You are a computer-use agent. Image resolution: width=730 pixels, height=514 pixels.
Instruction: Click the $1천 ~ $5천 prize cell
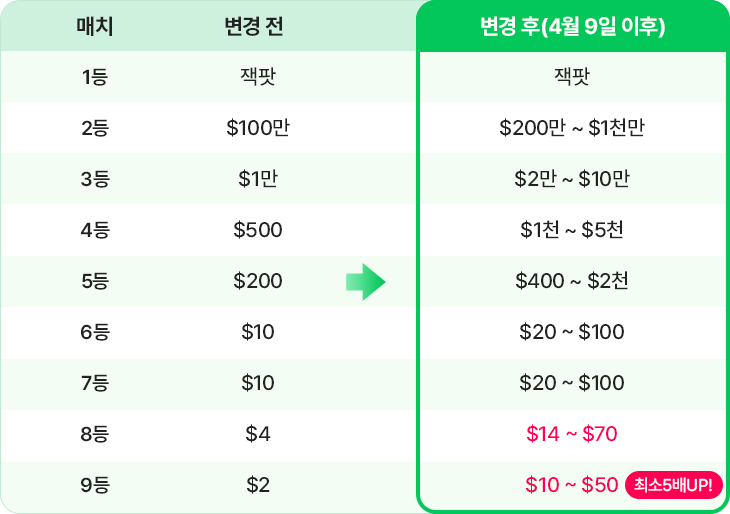point(572,230)
